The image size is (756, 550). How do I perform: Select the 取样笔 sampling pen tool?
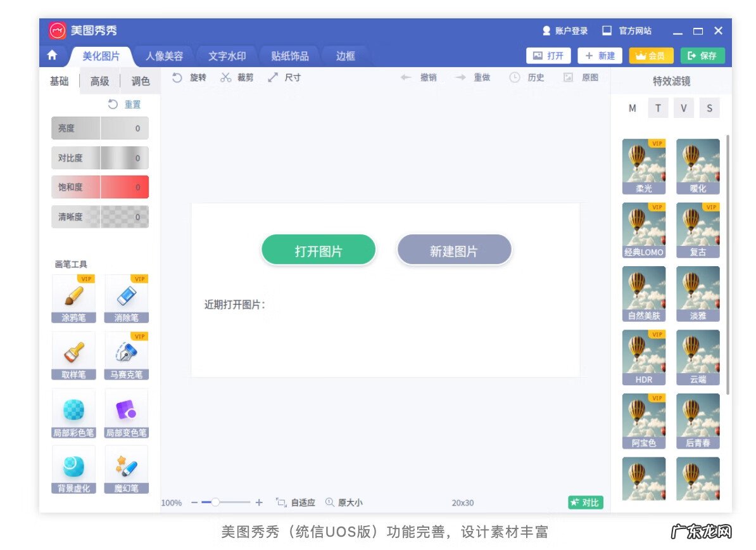pyautogui.click(x=73, y=355)
